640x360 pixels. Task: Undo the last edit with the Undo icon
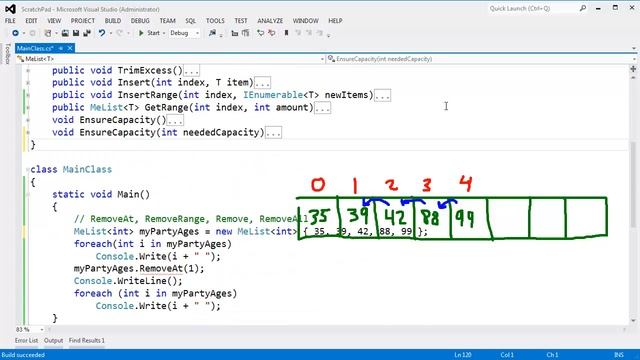pos(102,33)
